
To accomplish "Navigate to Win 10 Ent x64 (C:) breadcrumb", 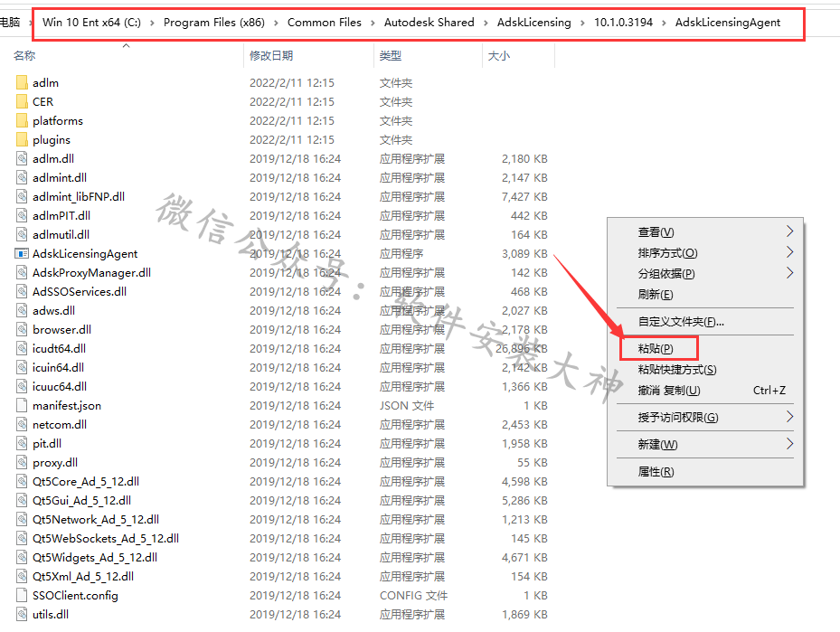I will 91,23.
